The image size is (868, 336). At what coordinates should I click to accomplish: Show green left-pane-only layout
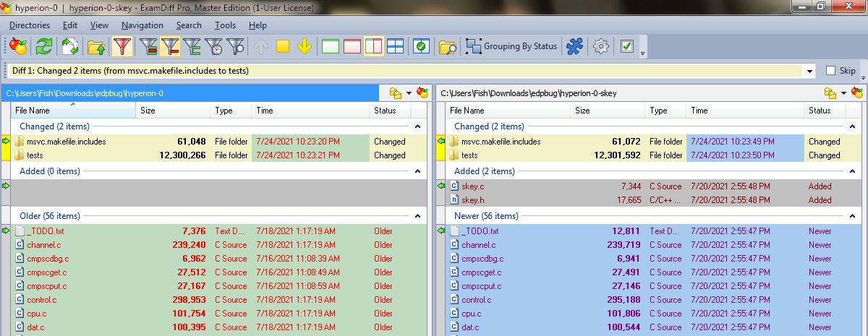(331, 46)
